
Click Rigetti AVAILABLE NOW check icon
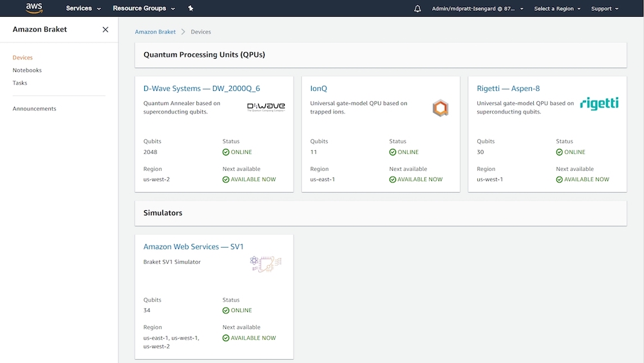[560, 180]
